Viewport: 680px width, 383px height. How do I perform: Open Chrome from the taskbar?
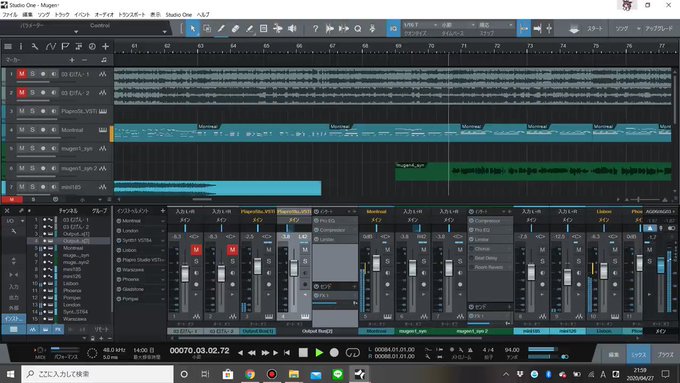click(x=250, y=374)
